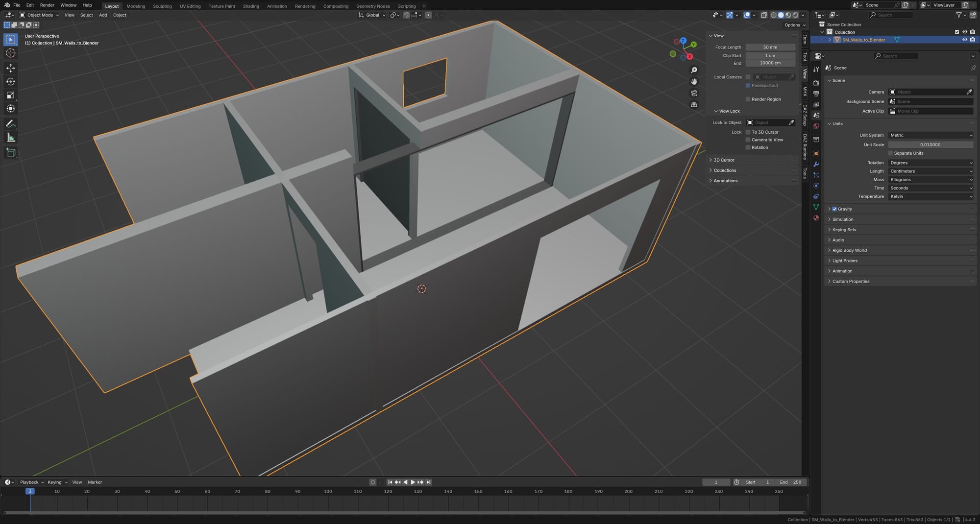Image resolution: width=980 pixels, height=524 pixels.
Task: Select the Transform tool
Action: tap(11, 109)
